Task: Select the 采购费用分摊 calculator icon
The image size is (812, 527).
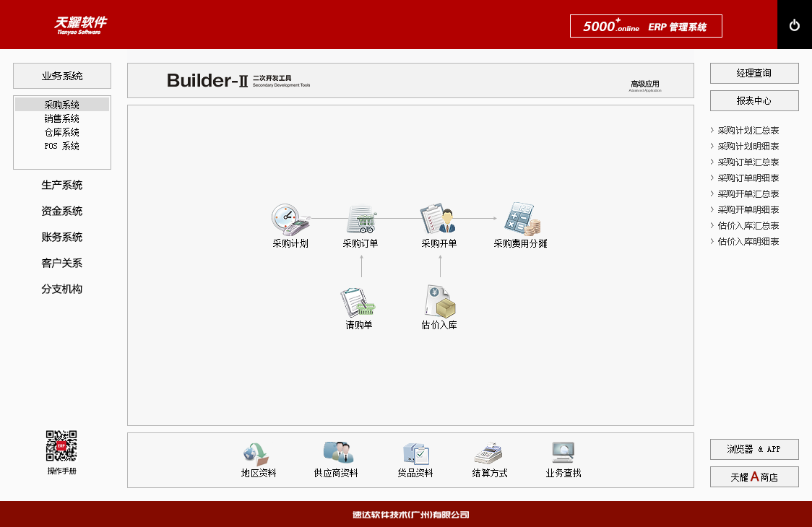Action: (x=521, y=219)
